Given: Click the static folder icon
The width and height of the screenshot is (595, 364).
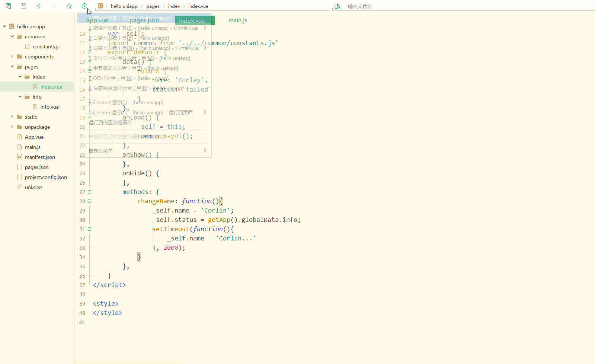Looking at the screenshot, I should coord(19,117).
